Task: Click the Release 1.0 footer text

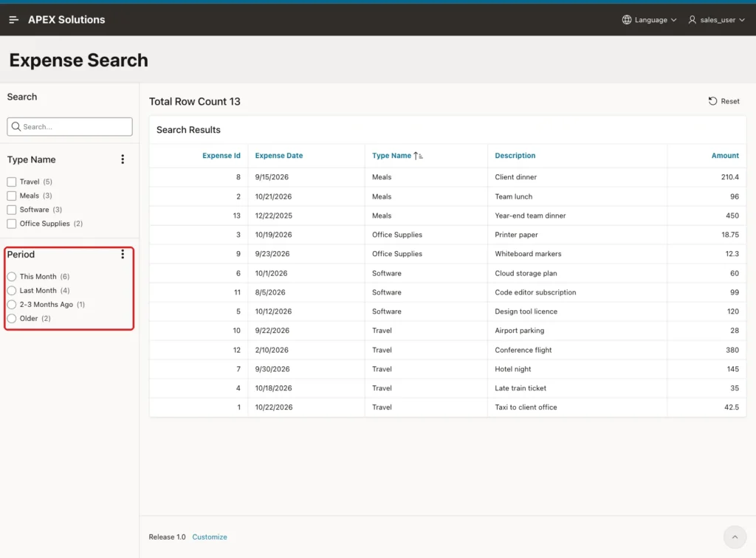Action: [167, 537]
